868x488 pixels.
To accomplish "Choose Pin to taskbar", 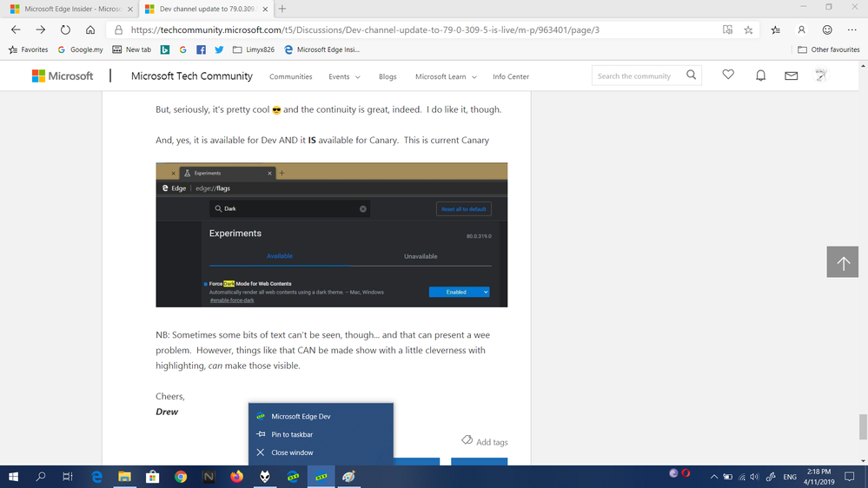I will point(321,434).
